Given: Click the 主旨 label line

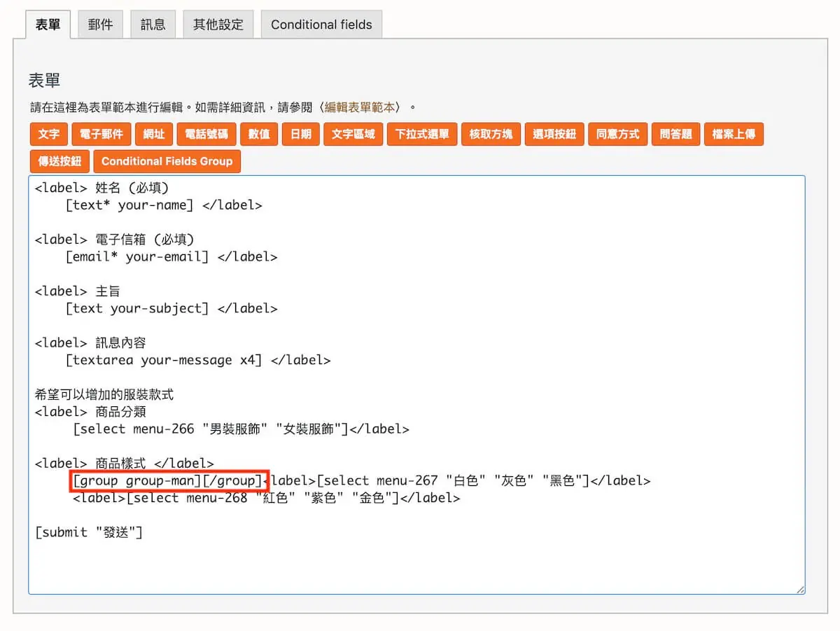Looking at the screenshot, I should coord(78,292).
